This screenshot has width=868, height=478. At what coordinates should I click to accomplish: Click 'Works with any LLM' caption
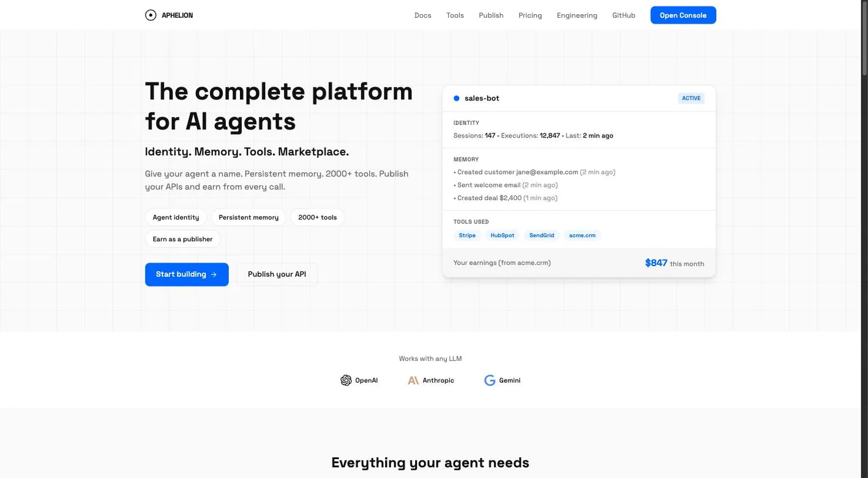pyautogui.click(x=430, y=359)
